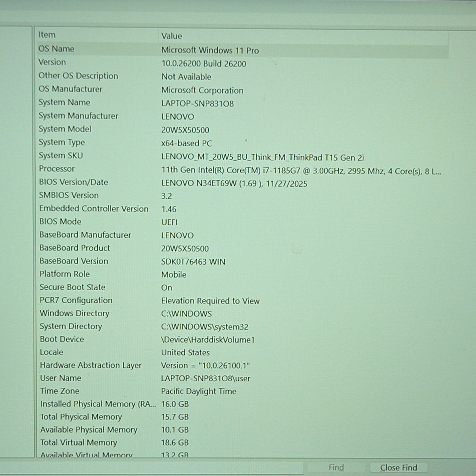This screenshot has width=476, height=476.
Task: Click the Elevation Required to View value
Action: [210, 301]
